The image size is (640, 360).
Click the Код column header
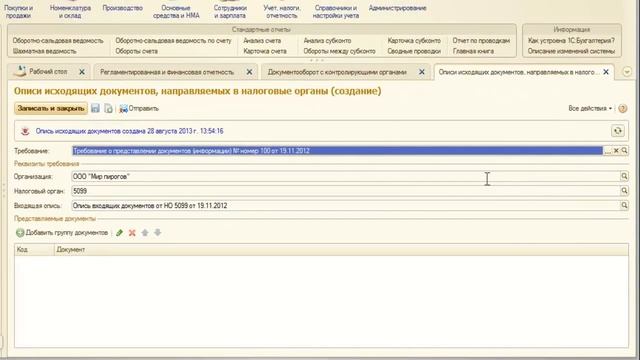coord(34,249)
